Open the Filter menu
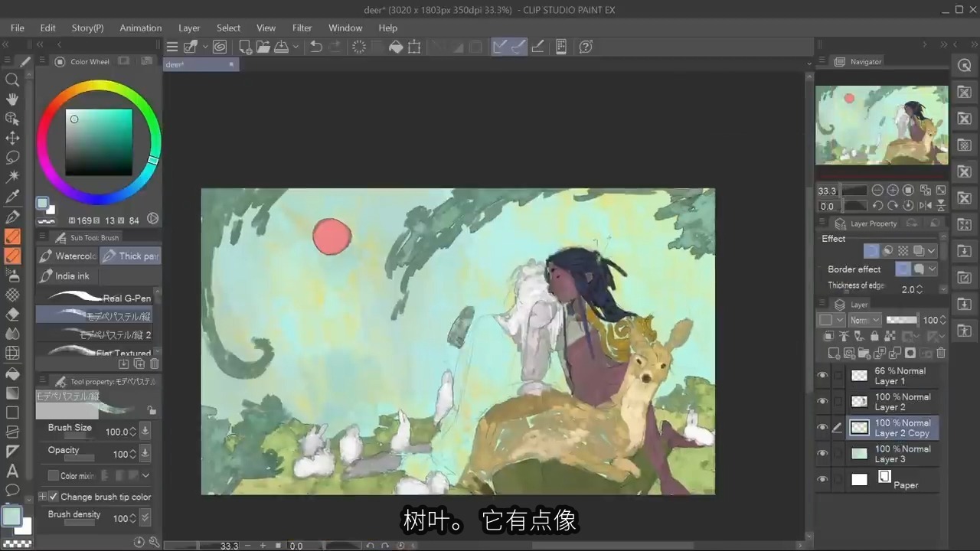980x551 pixels. 302,28
